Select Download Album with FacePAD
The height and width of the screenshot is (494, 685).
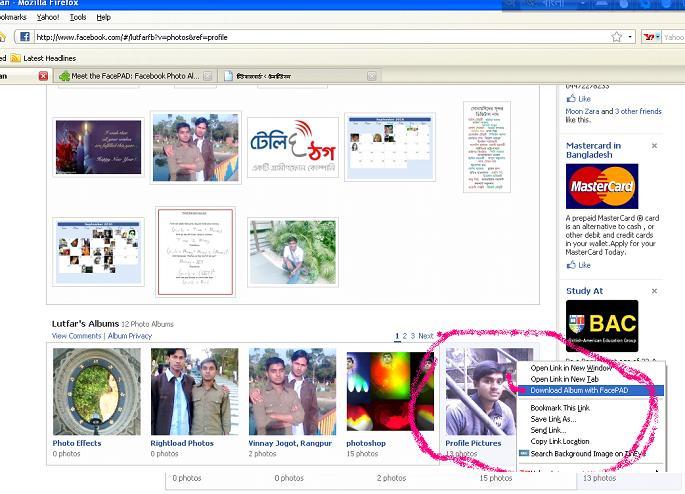pos(591,390)
